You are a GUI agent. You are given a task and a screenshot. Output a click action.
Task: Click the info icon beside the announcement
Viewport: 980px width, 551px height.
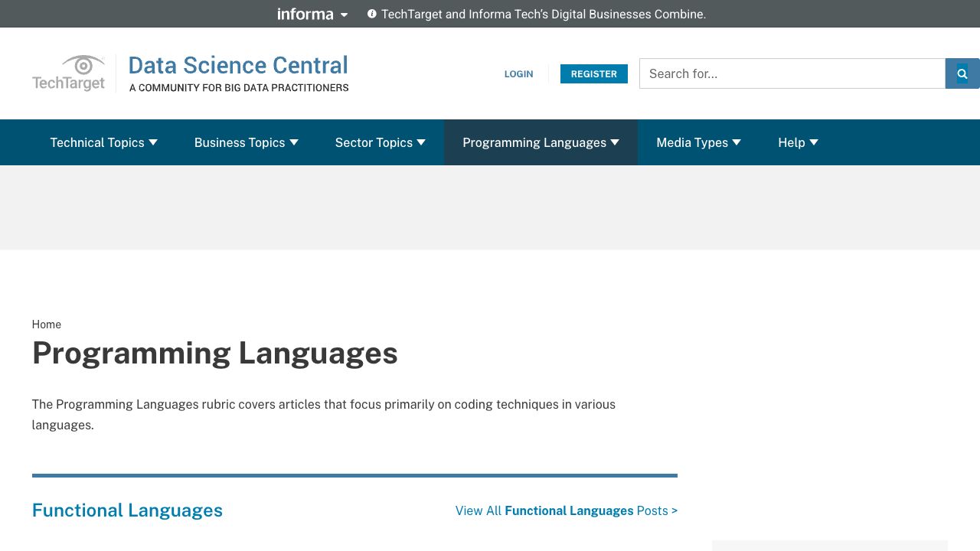pyautogui.click(x=372, y=14)
